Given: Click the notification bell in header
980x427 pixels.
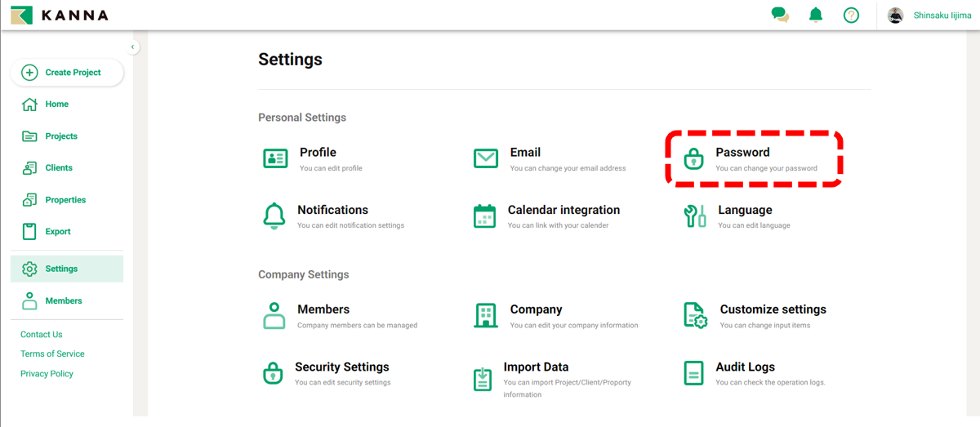Looking at the screenshot, I should click(x=816, y=15).
